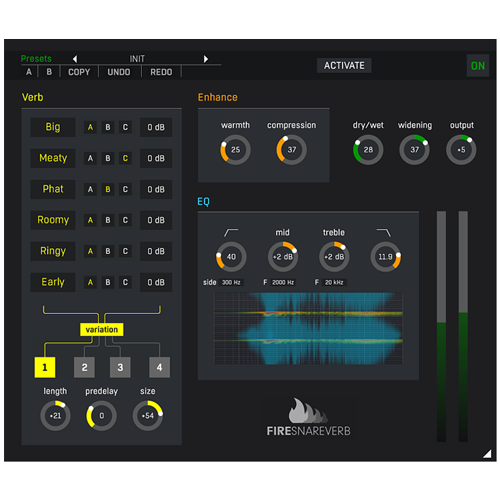
Task: Click the ACTIVATE button
Action: 344,66
